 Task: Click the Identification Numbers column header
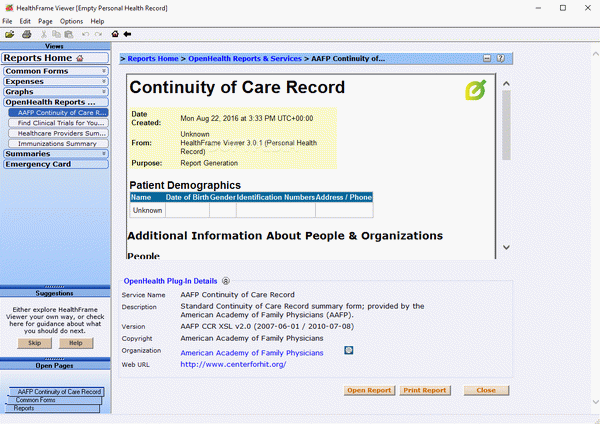pyautogui.click(x=276, y=197)
